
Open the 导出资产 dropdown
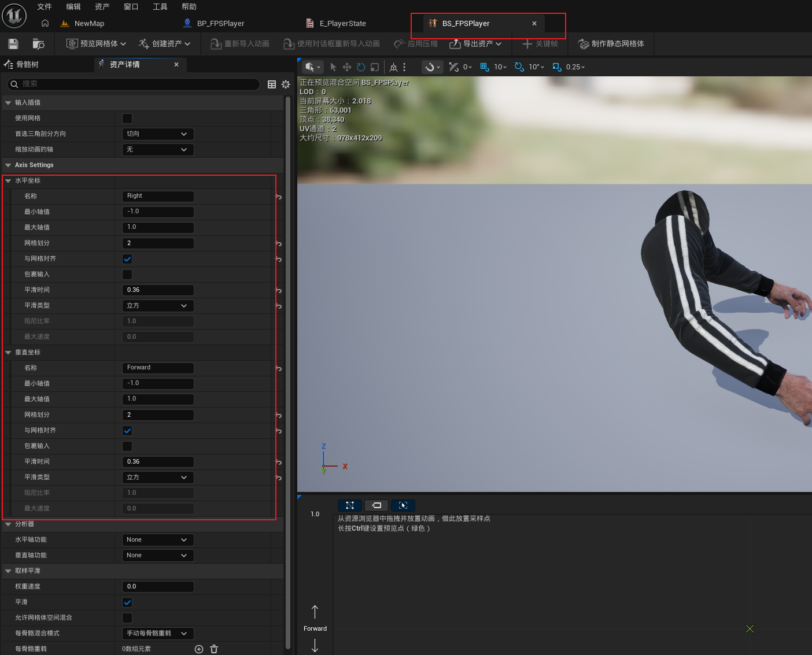[475, 44]
